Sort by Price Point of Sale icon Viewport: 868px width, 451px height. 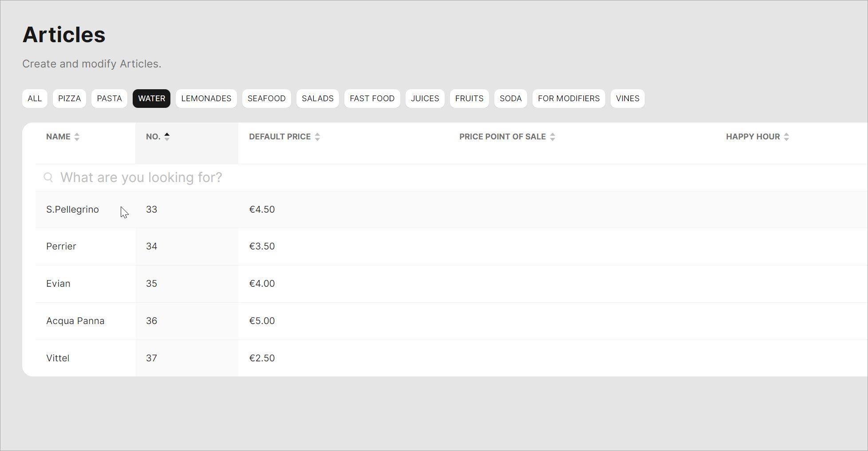click(552, 137)
